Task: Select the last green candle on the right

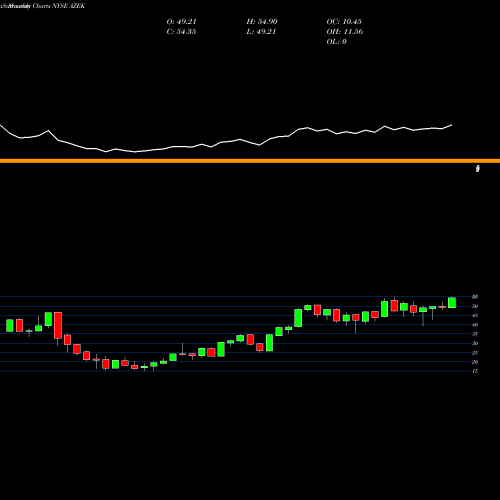Action: [452, 302]
